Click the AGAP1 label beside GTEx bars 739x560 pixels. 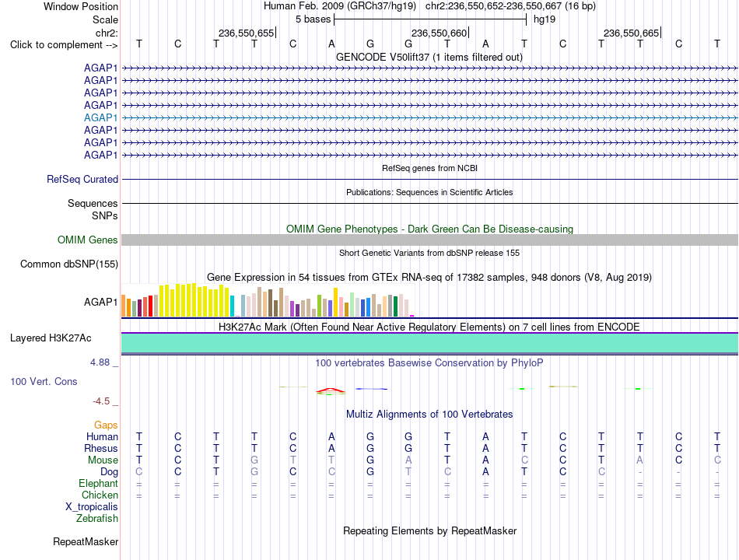click(101, 302)
